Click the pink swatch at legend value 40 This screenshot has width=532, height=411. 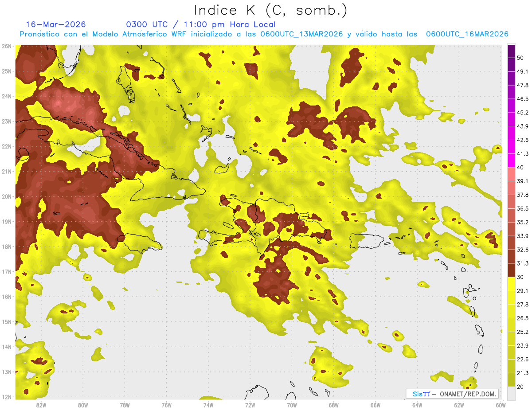pyautogui.click(x=511, y=174)
